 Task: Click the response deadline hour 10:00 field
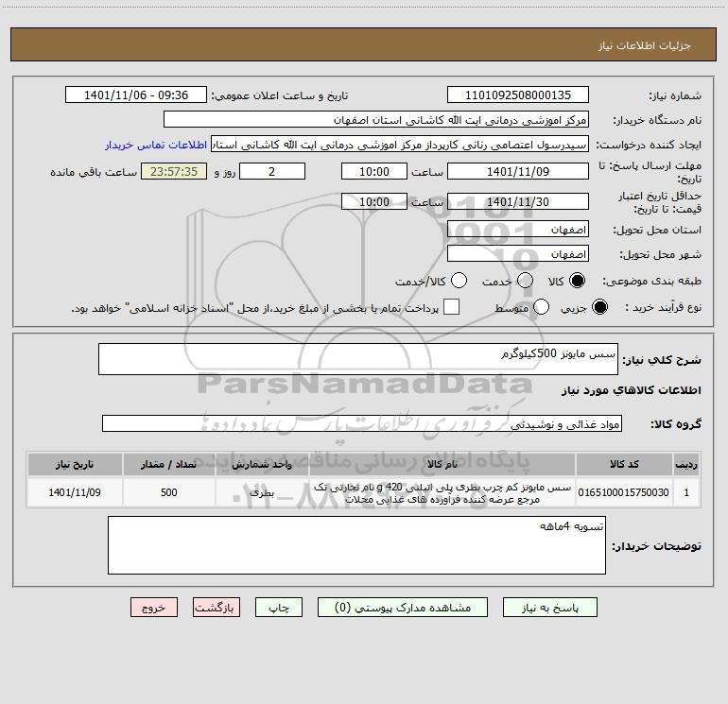[374, 171]
